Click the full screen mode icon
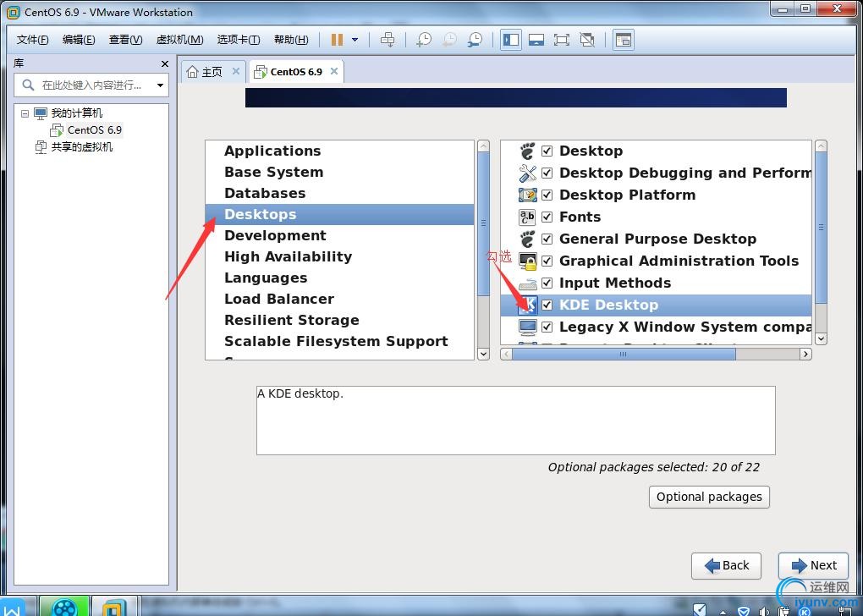 (562, 40)
